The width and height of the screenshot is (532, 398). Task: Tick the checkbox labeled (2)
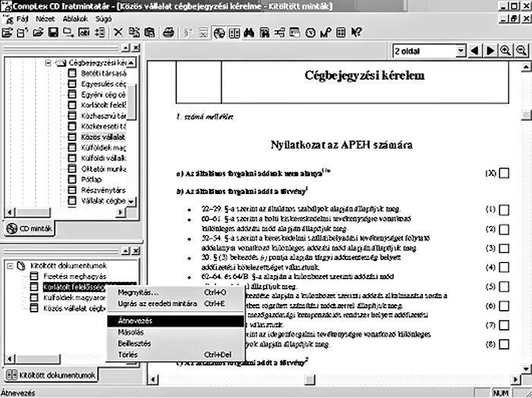(504, 229)
